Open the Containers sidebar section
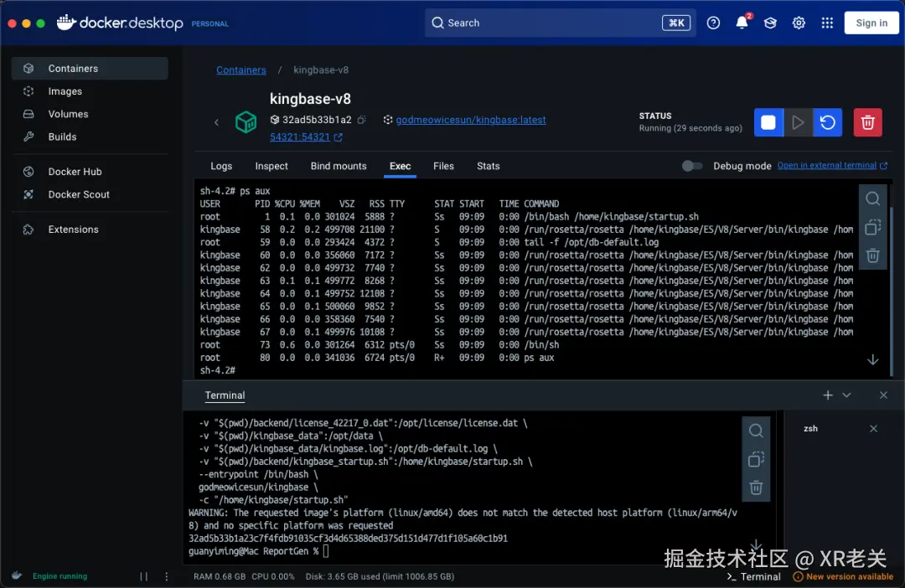This screenshot has height=588, width=905. click(90, 68)
